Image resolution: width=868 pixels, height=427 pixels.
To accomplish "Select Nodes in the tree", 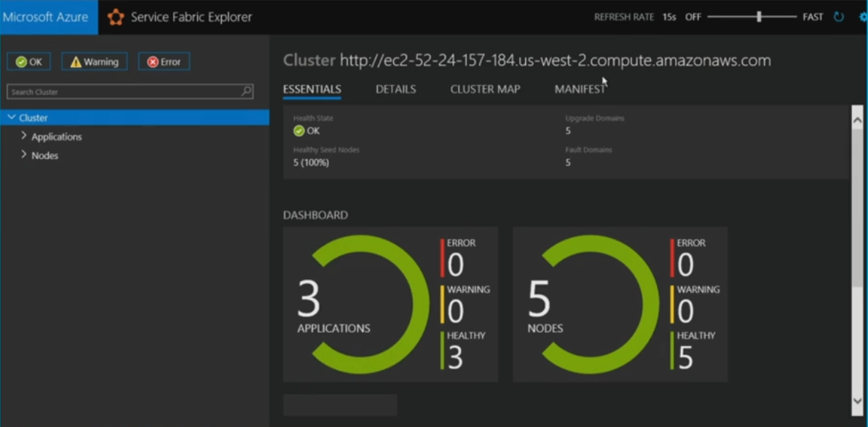I will 45,156.
